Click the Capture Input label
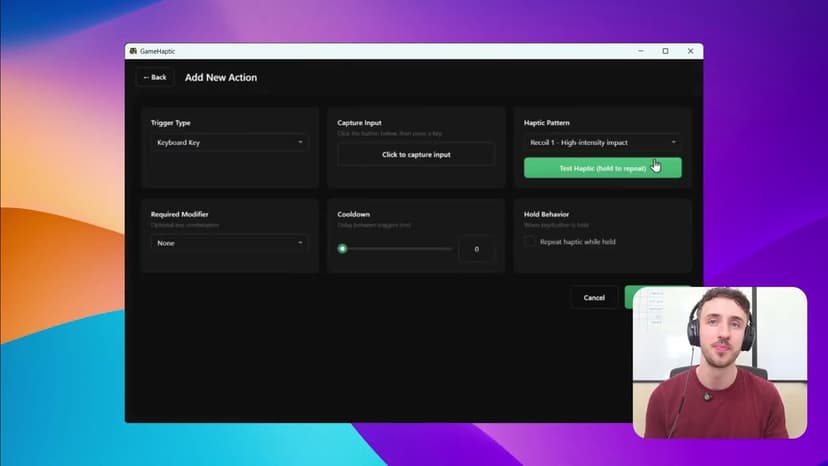The height and width of the screenshot is (466, 828). coord(359,123)
